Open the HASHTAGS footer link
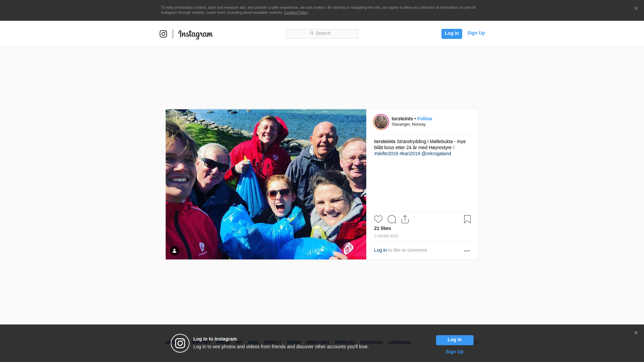The height and width of the screenshot is (362, 644). (x=372, y=343)
